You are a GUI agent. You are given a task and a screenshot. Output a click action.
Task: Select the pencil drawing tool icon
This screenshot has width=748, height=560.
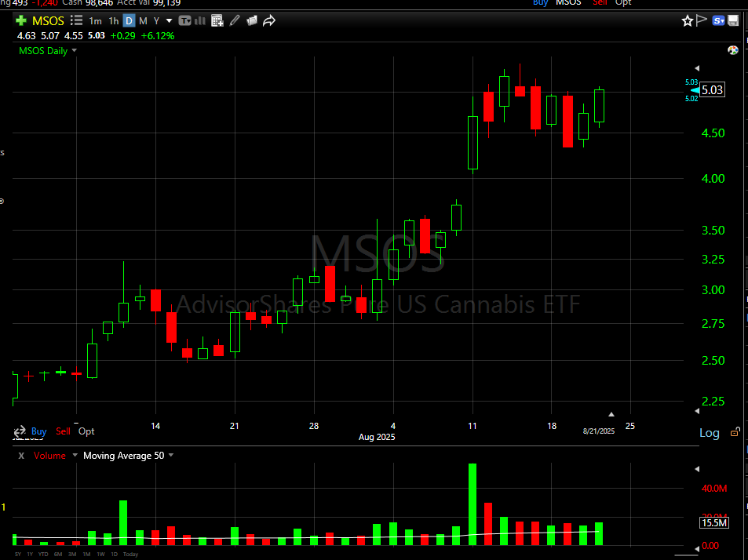coord(235,21)
